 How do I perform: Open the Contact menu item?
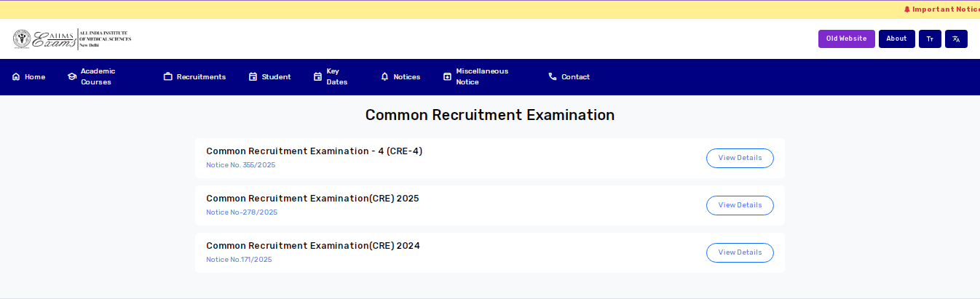[x=569, y=77]
